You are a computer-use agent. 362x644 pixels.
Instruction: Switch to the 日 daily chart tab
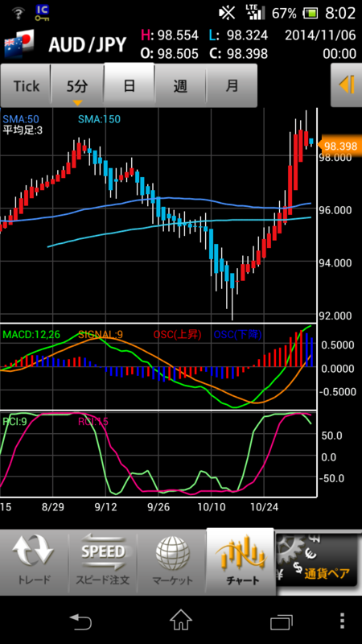click(x=130, y=85)
